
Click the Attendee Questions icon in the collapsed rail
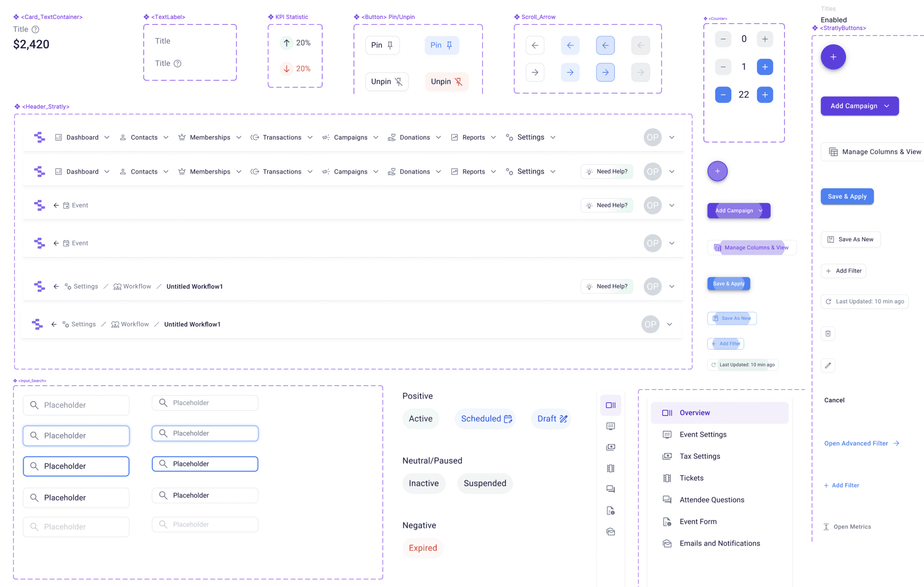point(610,489)
